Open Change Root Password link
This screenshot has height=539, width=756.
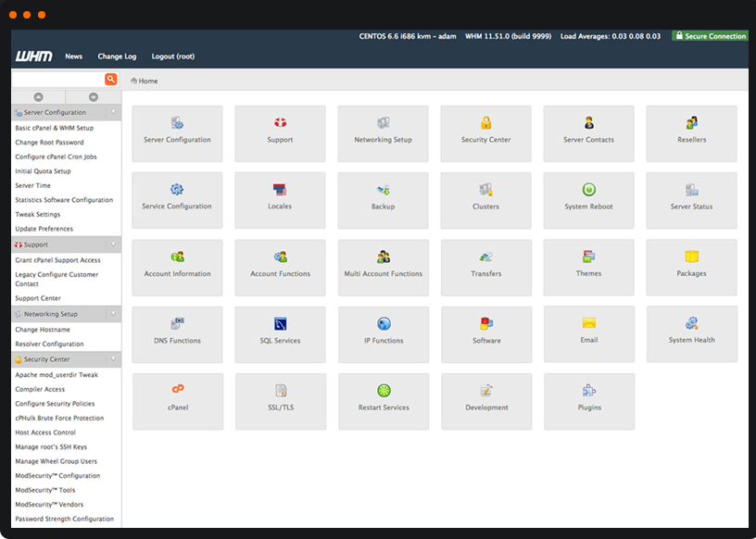49,143
